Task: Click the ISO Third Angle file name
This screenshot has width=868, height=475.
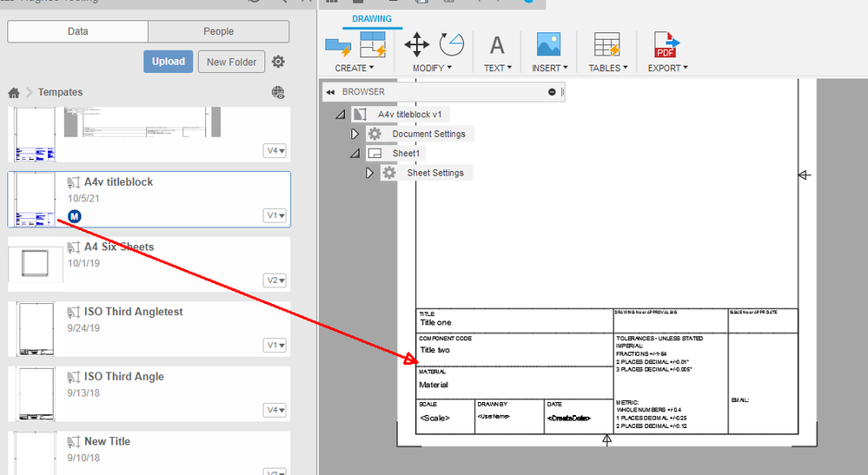Action: [x=124, y=377]
